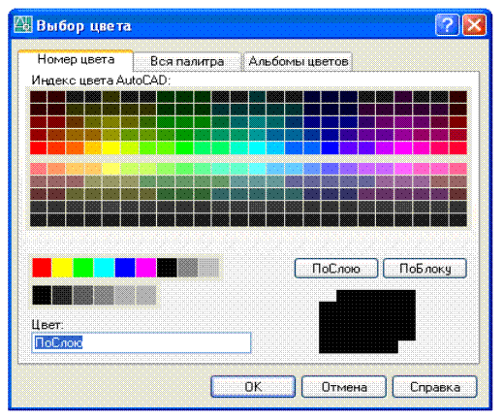This screenshot has height=420, width=504.
Task: Pick the green standard color swatch
Action: (83, 268)
